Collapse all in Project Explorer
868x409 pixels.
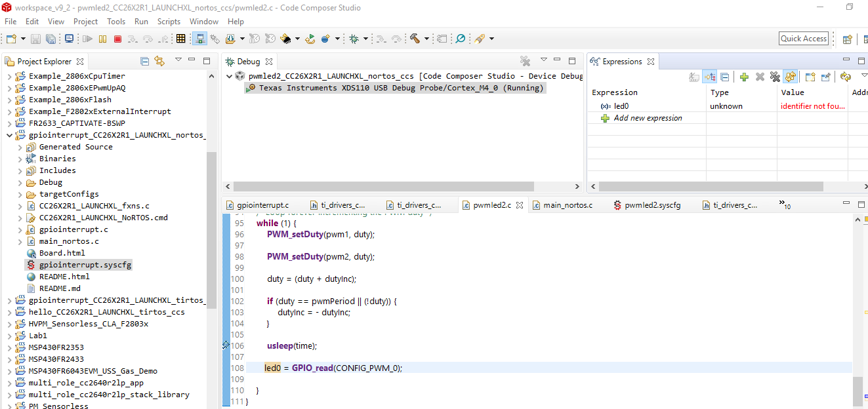point(145,62)
